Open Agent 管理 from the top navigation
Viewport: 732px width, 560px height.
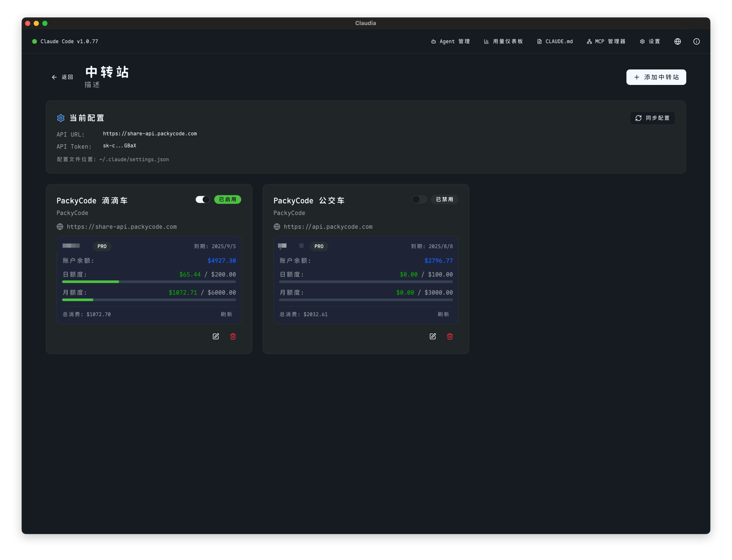click(450, 41)
